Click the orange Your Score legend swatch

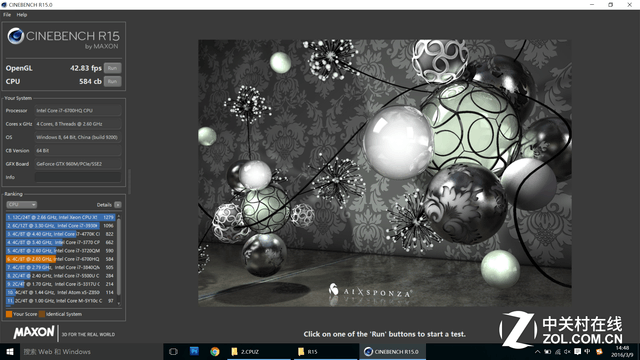point(9,314)
